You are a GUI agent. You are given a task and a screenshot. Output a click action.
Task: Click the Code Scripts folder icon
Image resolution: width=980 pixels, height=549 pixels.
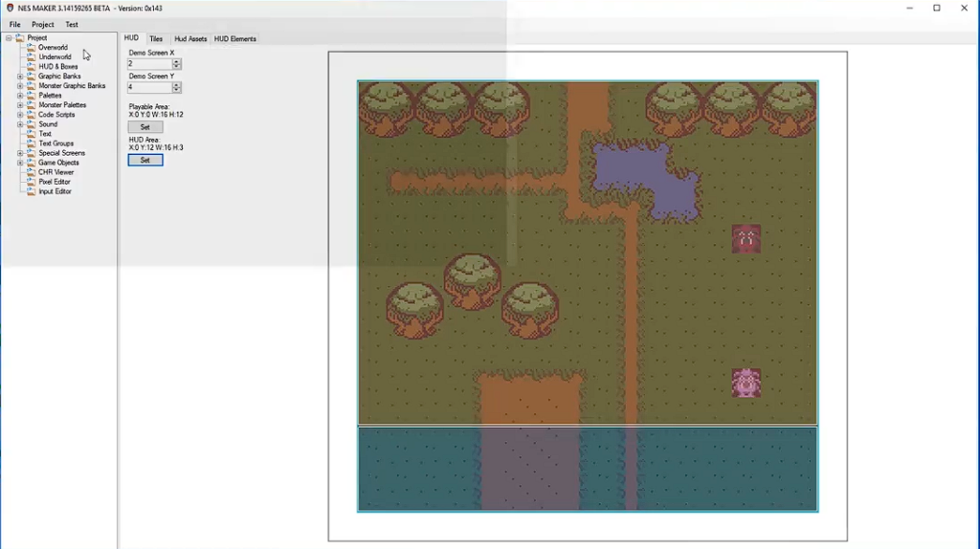(31, 115)
